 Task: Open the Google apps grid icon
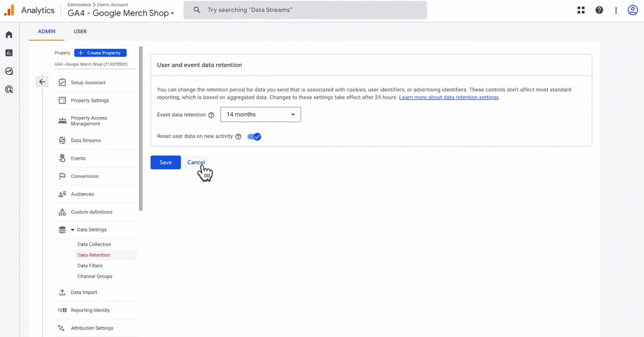[x=580, y=10]
